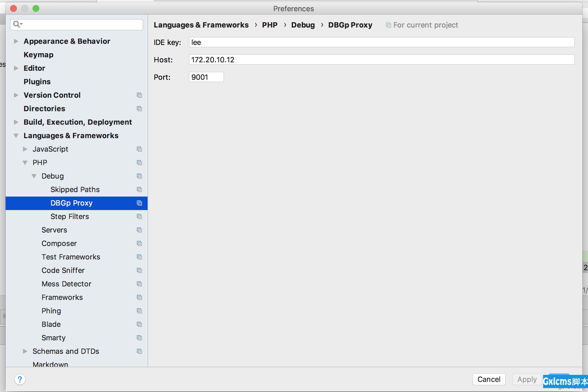Click the Languages & Frameworks breadcrumb
Image resolution: width=588 pixels, height=392 pixels.
[201, 25]
